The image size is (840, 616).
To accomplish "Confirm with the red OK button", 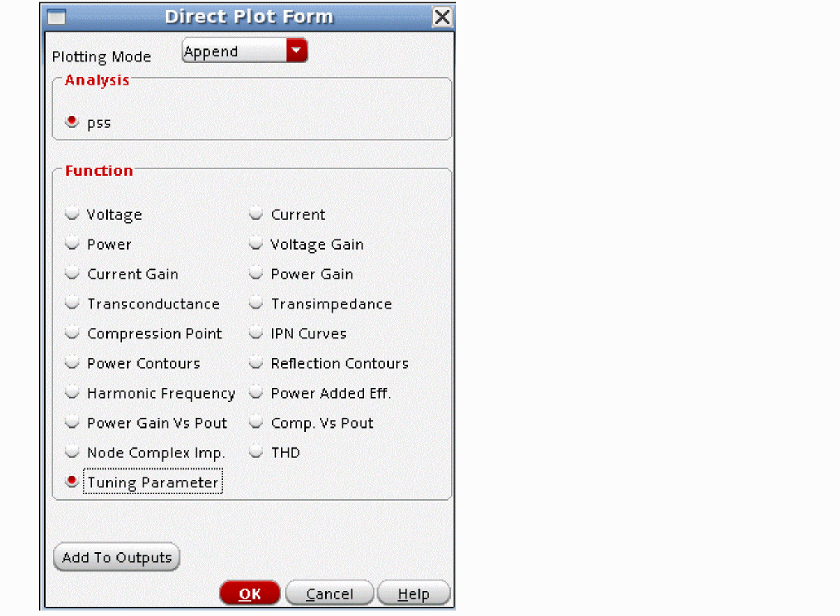I will (x=250, y=593).
